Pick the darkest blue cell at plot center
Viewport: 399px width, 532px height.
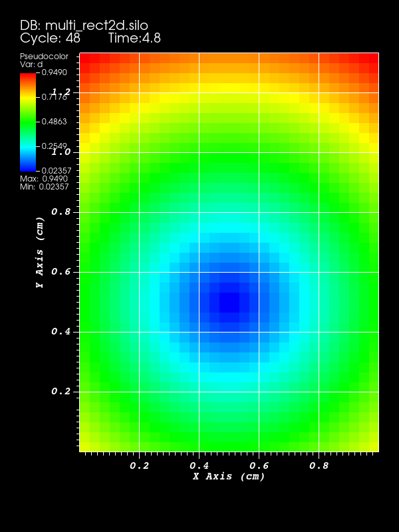click(229, 303)
